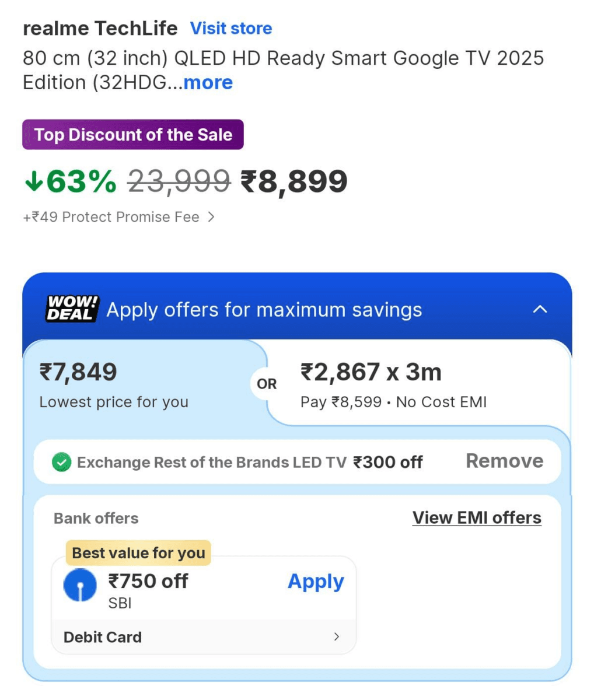Expand the Debit Card offer chevron
Viewport: 594px width, 700px height.
point(336,636)
